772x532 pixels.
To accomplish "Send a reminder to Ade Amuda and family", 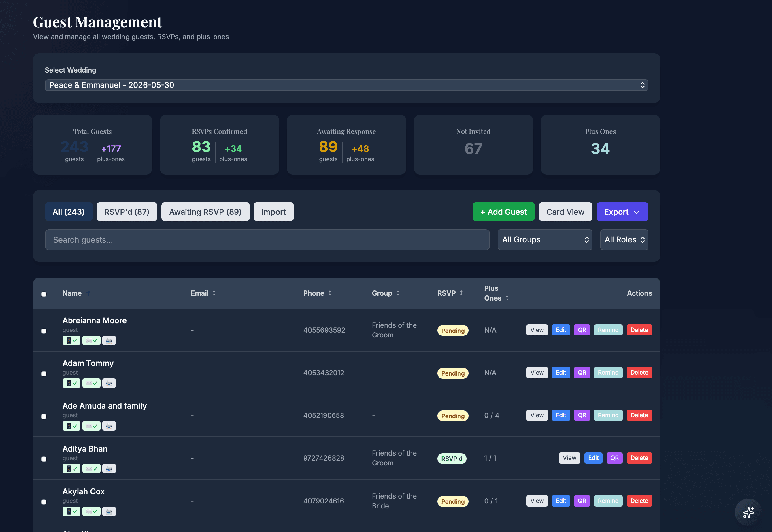I will (608, 415).
